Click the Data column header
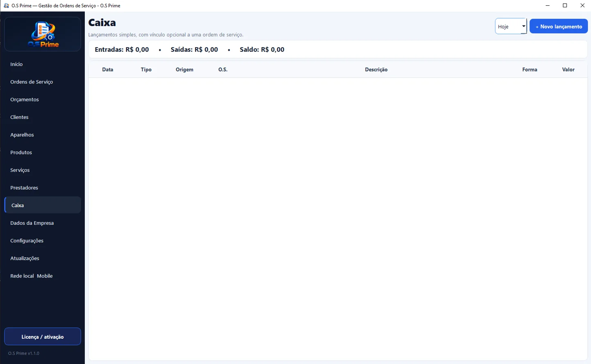This screenshot has height=364, width=591. coord(108,70)
